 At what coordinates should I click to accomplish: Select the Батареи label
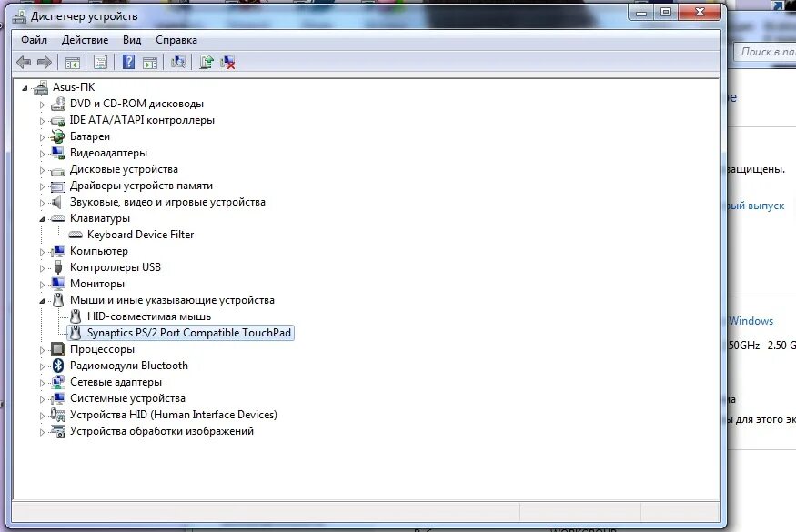[90, 136]
